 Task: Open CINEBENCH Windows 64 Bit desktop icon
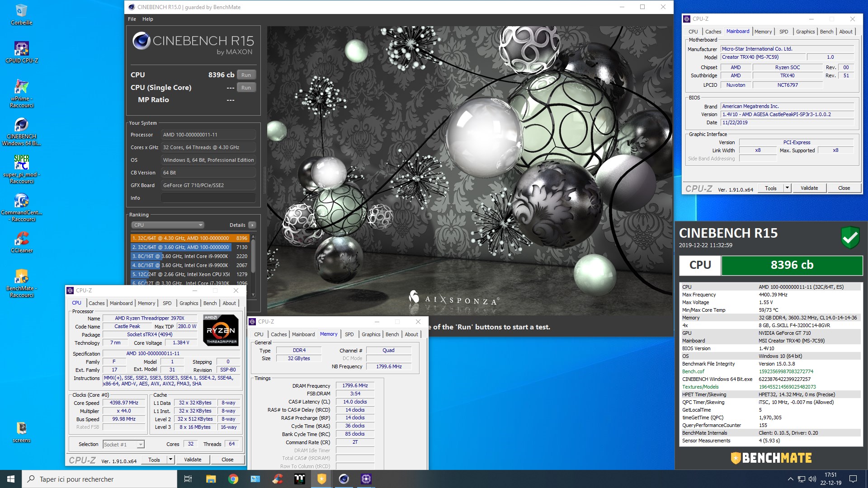click(21, 131)
